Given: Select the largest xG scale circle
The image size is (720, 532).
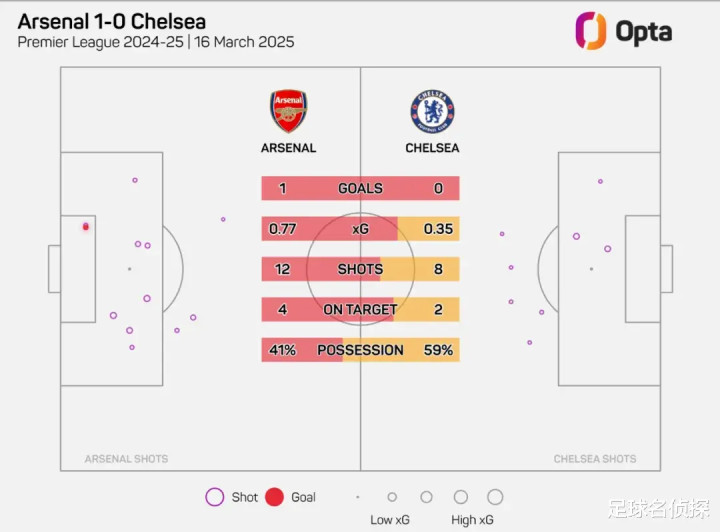Looking at the screenshot, I should point(495,497).
